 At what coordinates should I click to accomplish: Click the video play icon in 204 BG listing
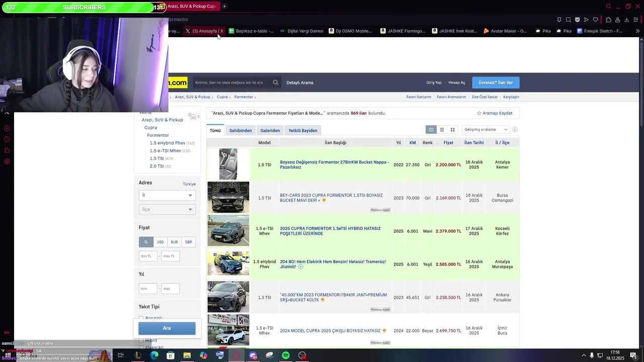(300, 267)
